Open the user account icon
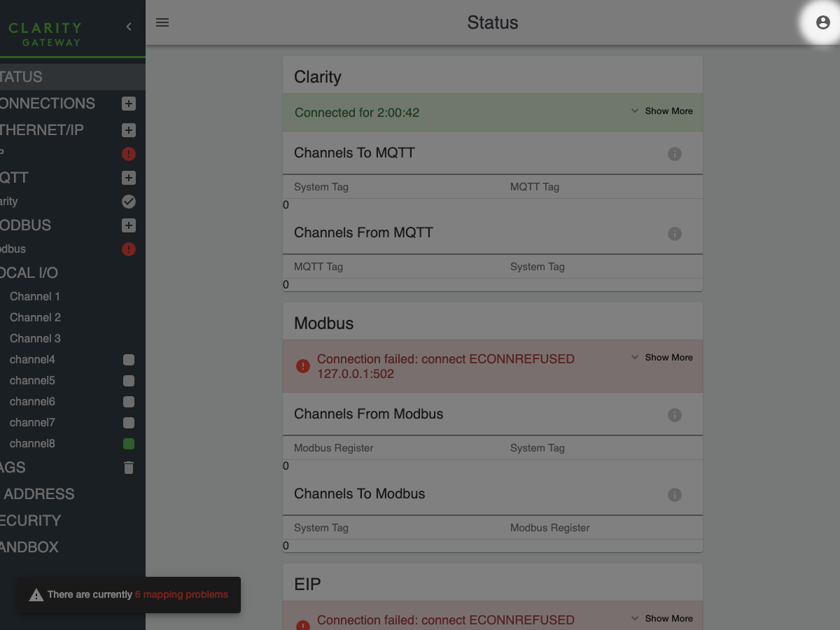Screen dimensions: 840x630 click(823, 22)
